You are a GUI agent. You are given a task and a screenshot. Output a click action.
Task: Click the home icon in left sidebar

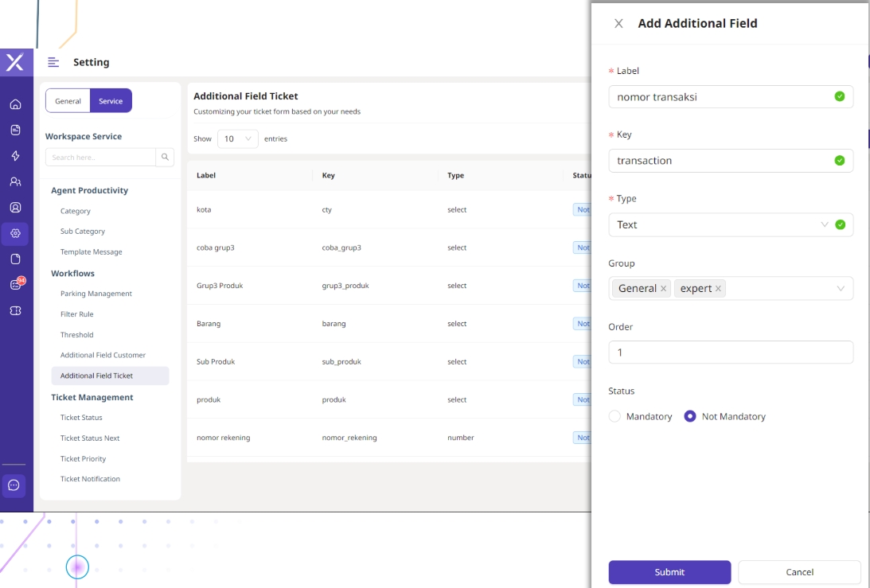click(x=15, y=104)
